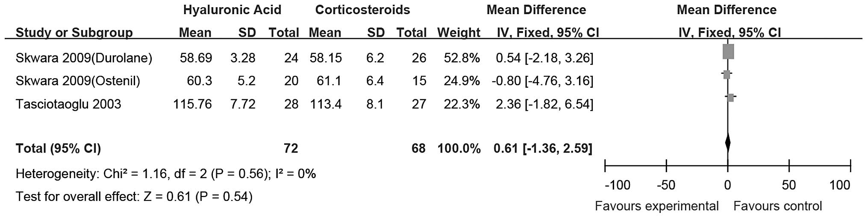This screenshot has height=218, width=868.
Task: Select the 52.8% weight value
Action: pos(459,58)
